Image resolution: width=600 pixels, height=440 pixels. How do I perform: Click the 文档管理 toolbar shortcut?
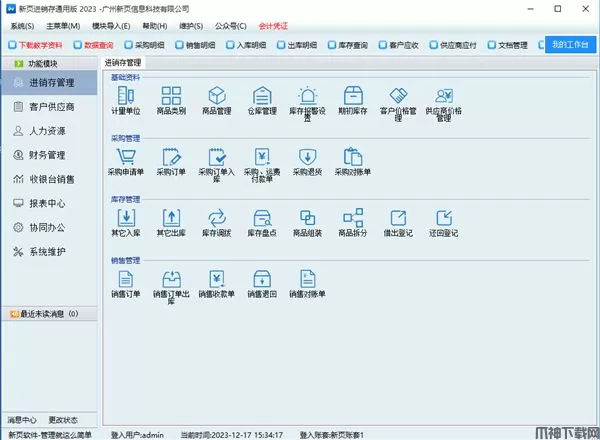tap(508, 45)
